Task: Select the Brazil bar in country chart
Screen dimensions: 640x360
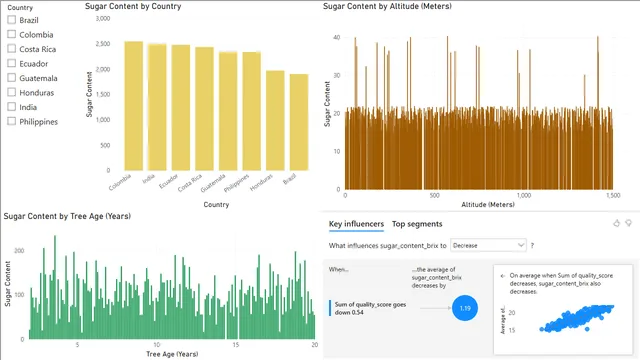Action: tap(299, 122)
